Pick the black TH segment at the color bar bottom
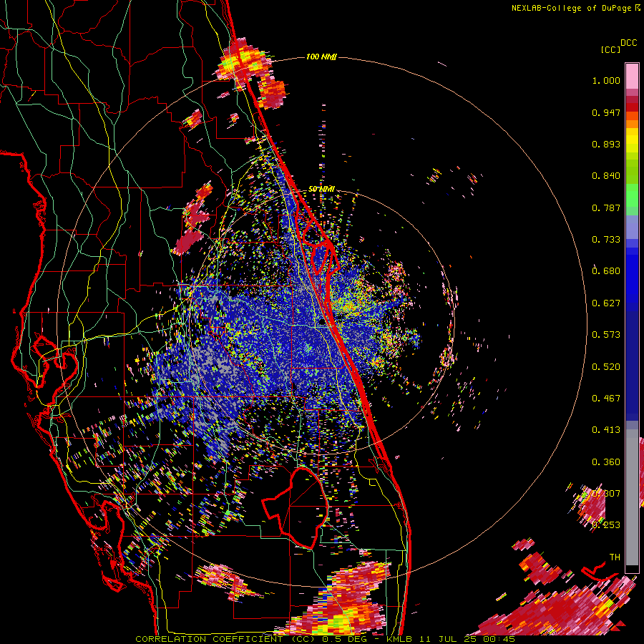 point(632,569)
